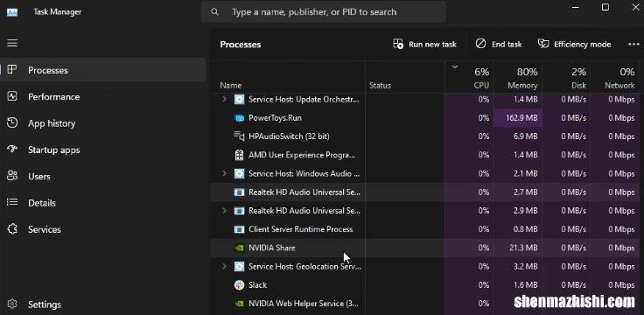Click the Slack process icon
This screenshot has height=315, width=644.
point(239,284)
